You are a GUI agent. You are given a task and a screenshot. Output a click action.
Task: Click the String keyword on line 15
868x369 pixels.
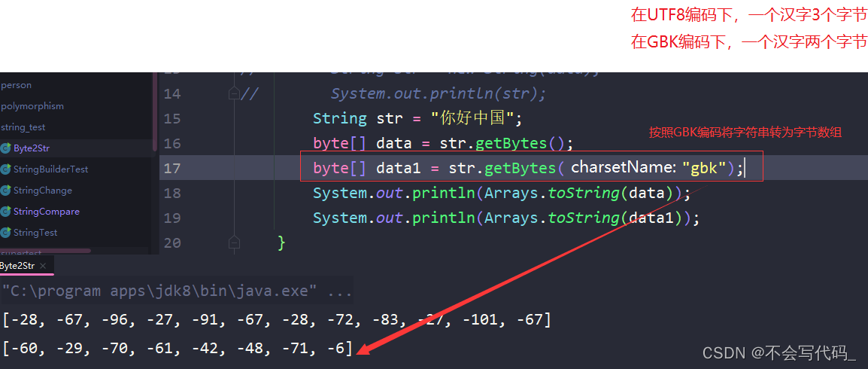(x=340, y=118)
